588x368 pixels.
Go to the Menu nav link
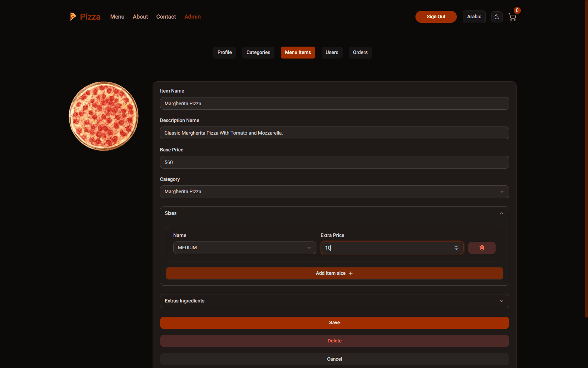tap(117, 17)
